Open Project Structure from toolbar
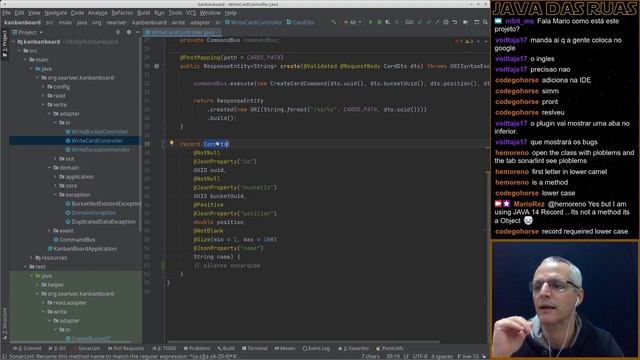The width and height of the screenshot is (640, 360). tap(476, 22)
